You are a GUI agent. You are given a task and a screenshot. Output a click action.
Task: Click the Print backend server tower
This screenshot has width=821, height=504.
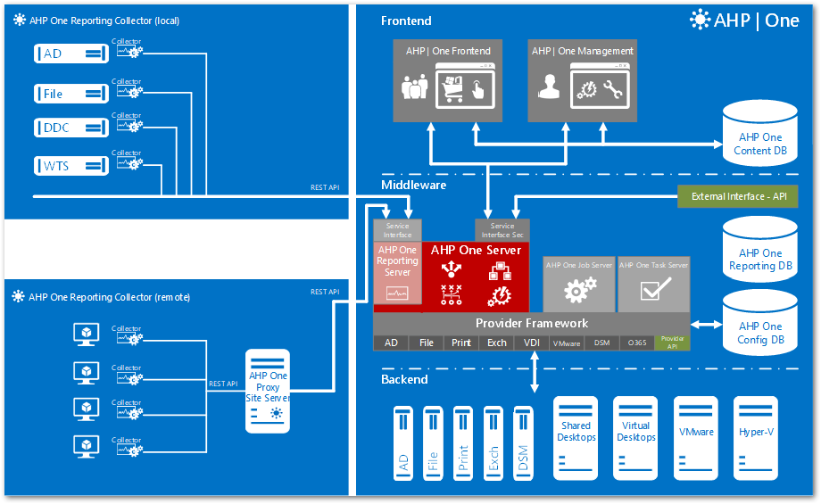coord(463,443)
